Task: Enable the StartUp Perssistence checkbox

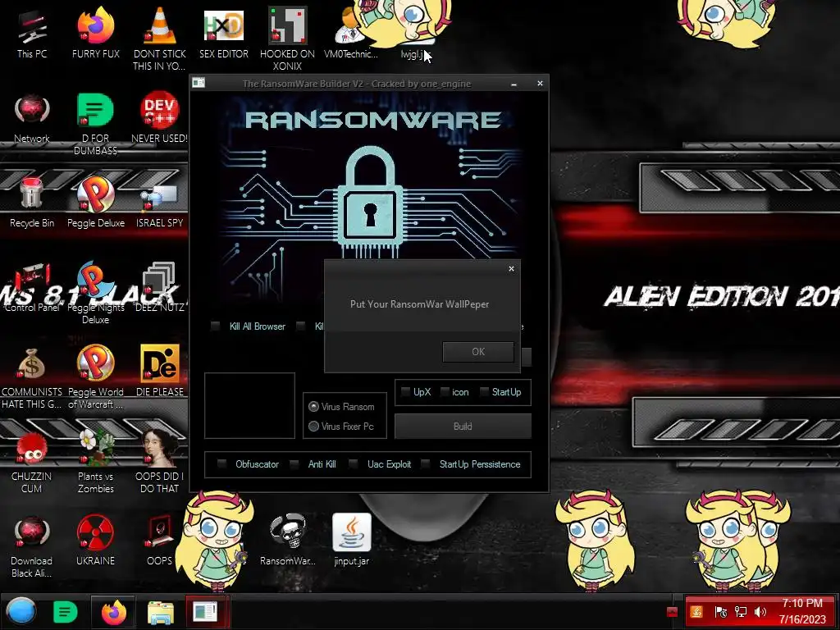Action: point(426,464)
